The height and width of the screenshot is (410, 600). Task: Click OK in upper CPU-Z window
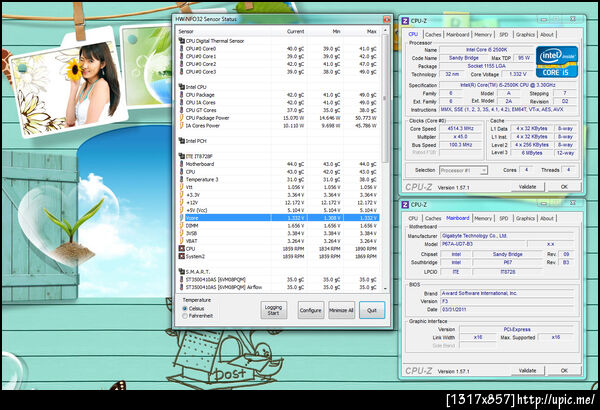coord(564,187)
